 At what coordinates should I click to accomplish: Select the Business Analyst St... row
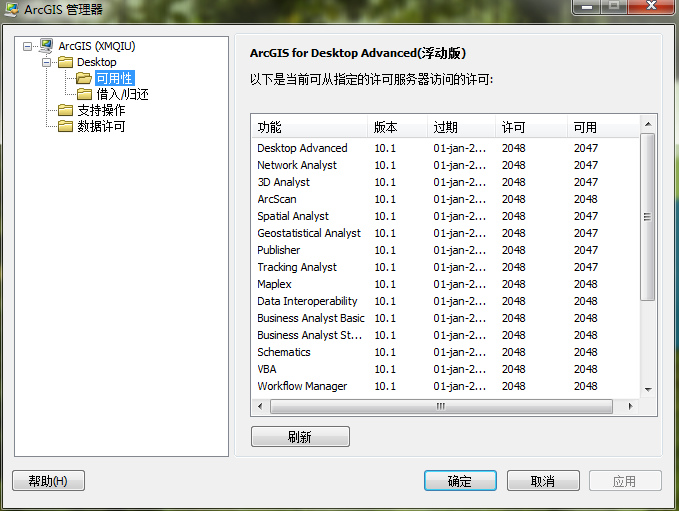[x=445, y=335]
